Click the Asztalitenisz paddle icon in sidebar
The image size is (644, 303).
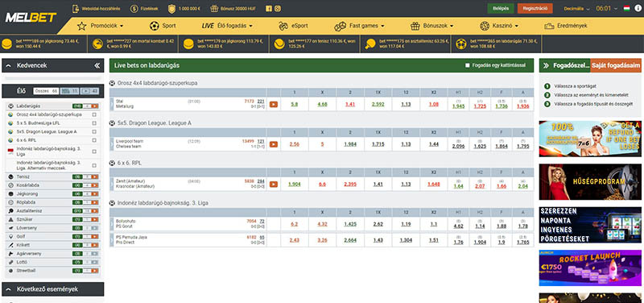pyautogui.click(x=10, y=211)
